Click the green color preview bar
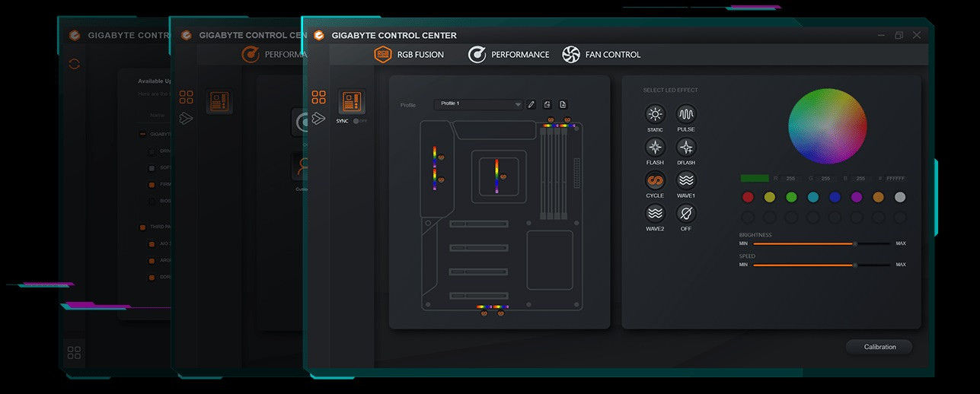The width and height of the screenshot is (980, 394). click(755, 179)
